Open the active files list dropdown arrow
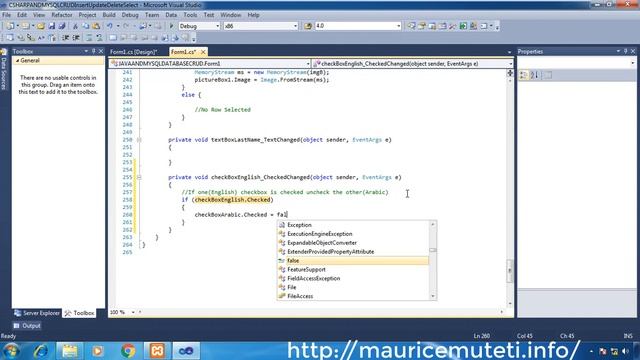640x360 pixels. coord(509,52)
